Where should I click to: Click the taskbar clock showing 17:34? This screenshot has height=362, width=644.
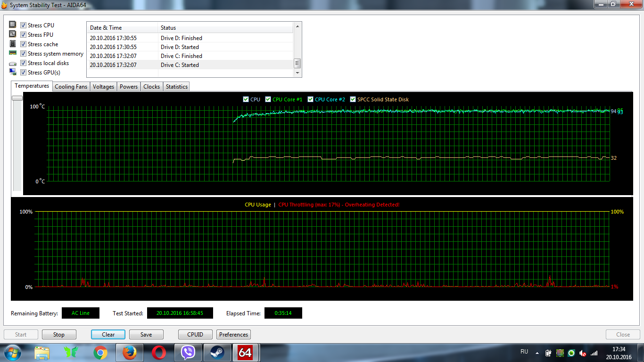(x=619, y=353)
